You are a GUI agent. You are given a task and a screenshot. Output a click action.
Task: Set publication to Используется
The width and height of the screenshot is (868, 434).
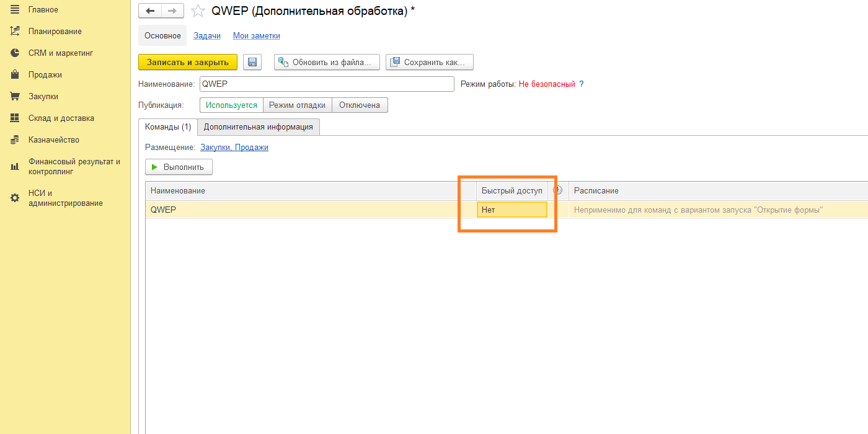coord(231,105)
